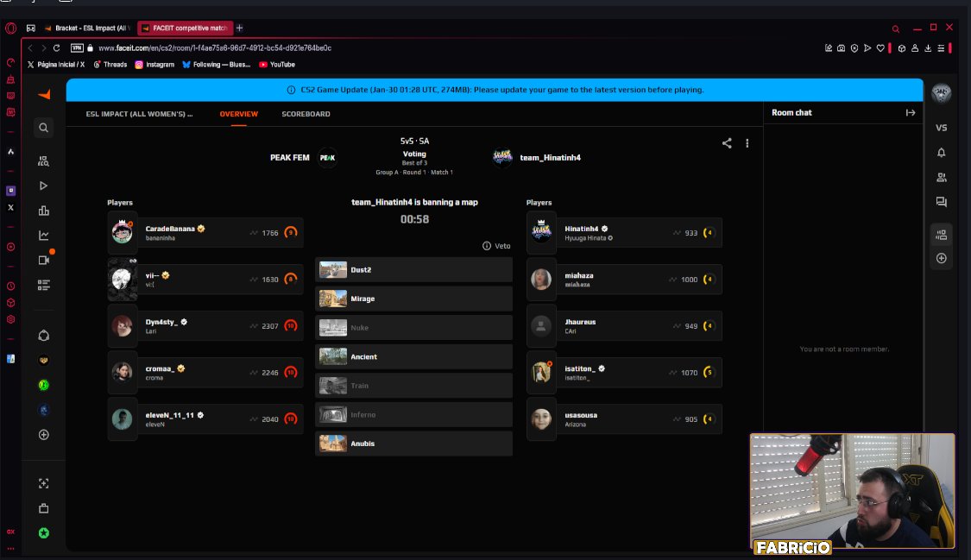971x560 pixels.
Task: Click the team_Hinatinh4 team name
Action: (x=550, y=158)
